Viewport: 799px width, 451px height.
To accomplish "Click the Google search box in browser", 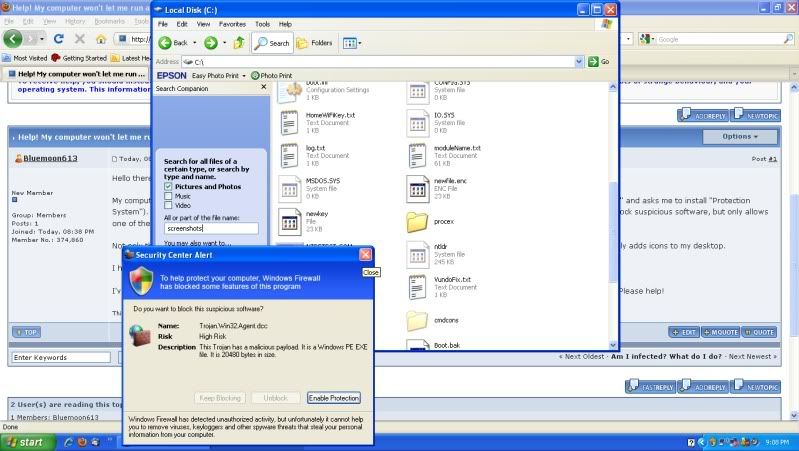I will click(720, 39).
